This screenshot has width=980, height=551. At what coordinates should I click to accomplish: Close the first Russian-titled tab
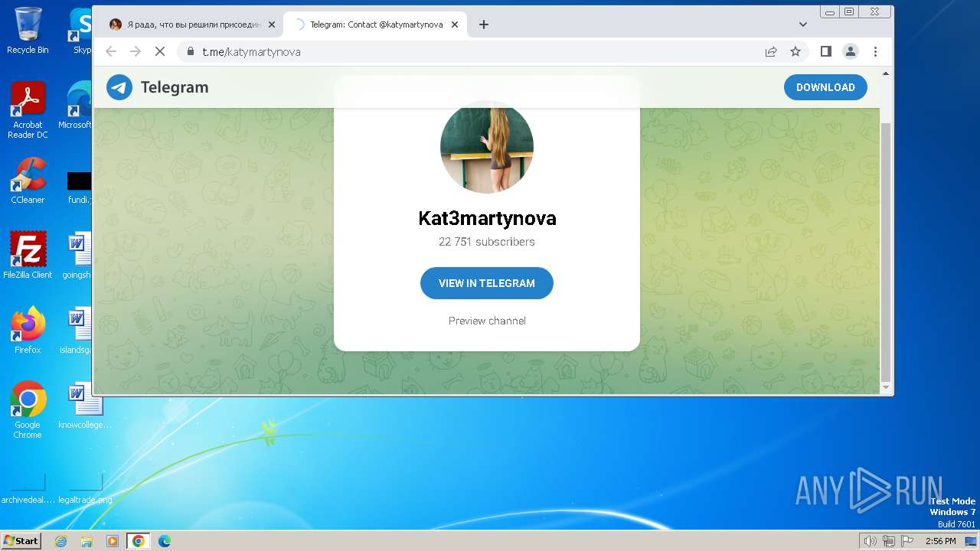[271, 24]
